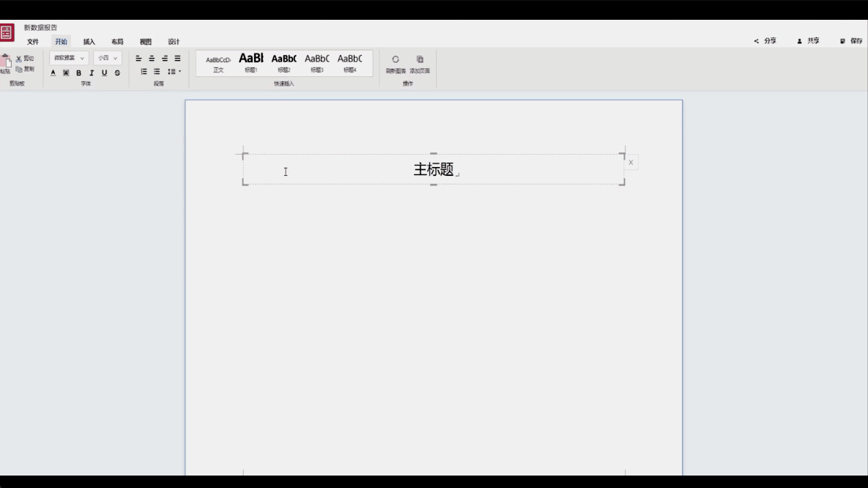Pick font color with the A icon
Screen dimensions: 868x488
[x=53, y=73]
